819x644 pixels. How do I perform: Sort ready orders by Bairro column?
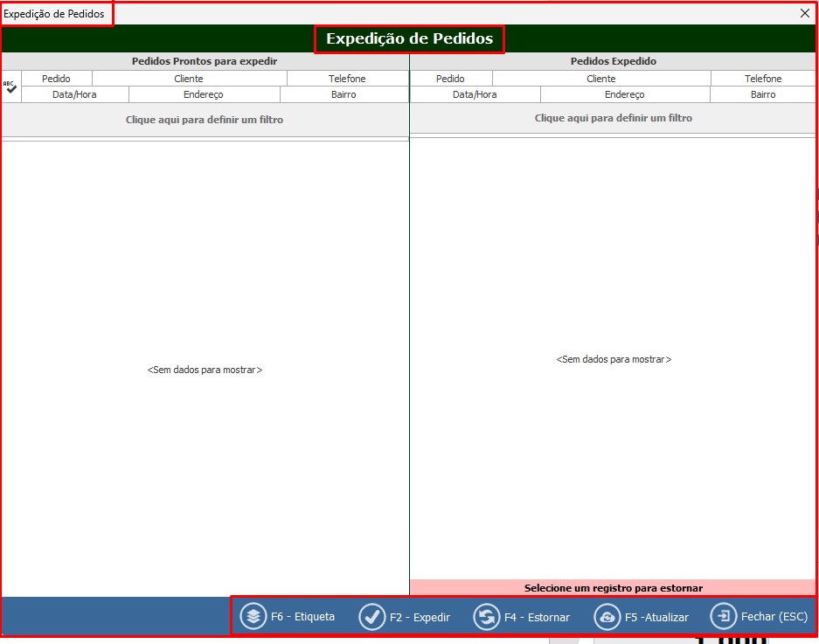(344, 94)
